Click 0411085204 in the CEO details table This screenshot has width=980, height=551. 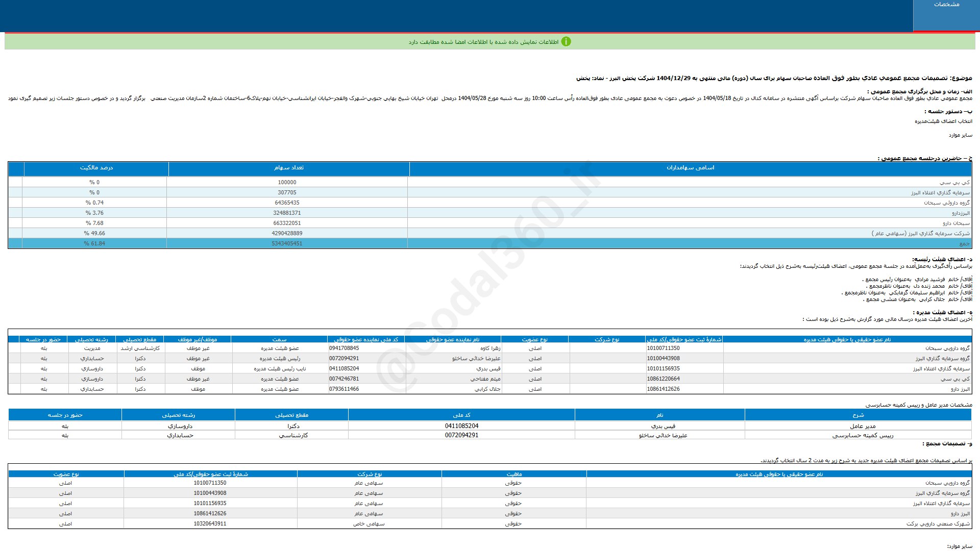(461, 426)
